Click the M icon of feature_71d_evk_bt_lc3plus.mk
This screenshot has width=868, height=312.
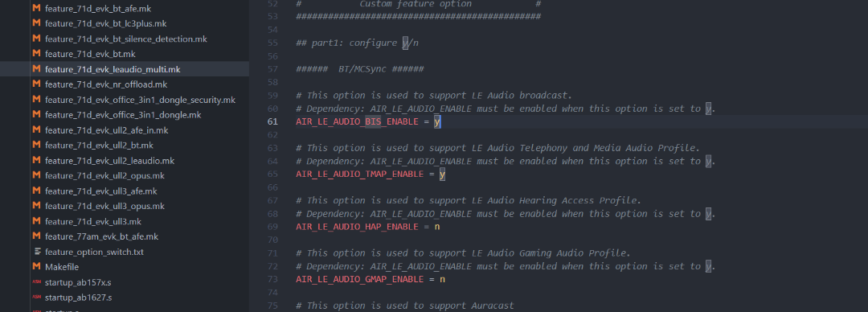(36, 23)
